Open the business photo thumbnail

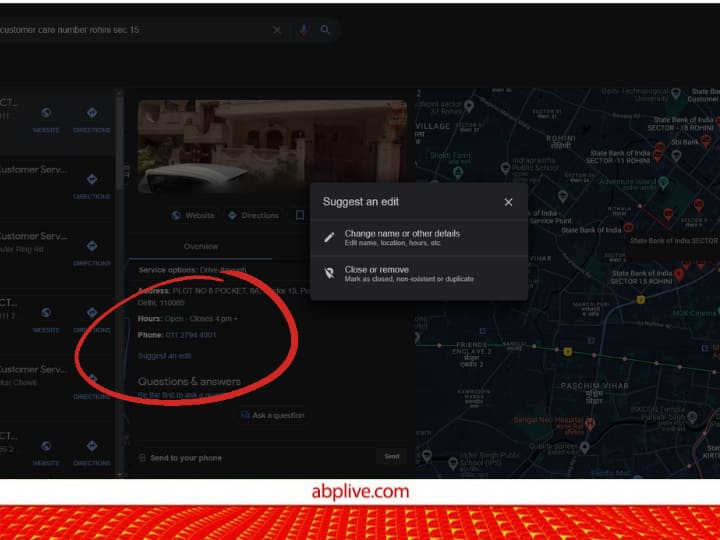272,147
